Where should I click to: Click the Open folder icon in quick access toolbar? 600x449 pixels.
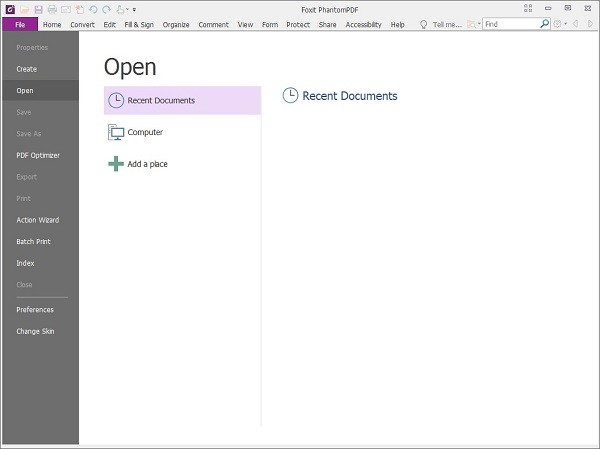click(24, 10)
